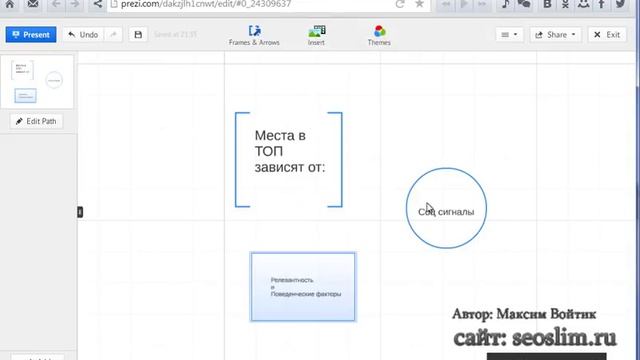Open the Share dropdown

556,35
